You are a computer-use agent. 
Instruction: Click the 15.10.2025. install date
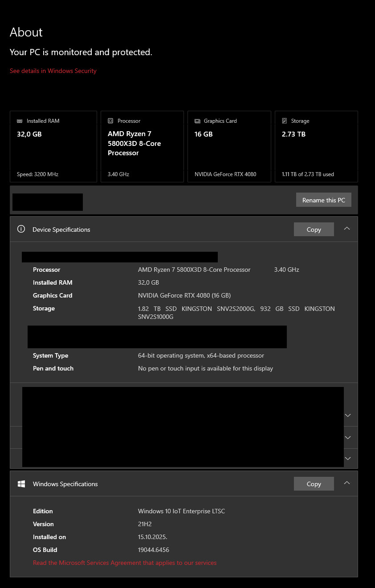(153, 537)
